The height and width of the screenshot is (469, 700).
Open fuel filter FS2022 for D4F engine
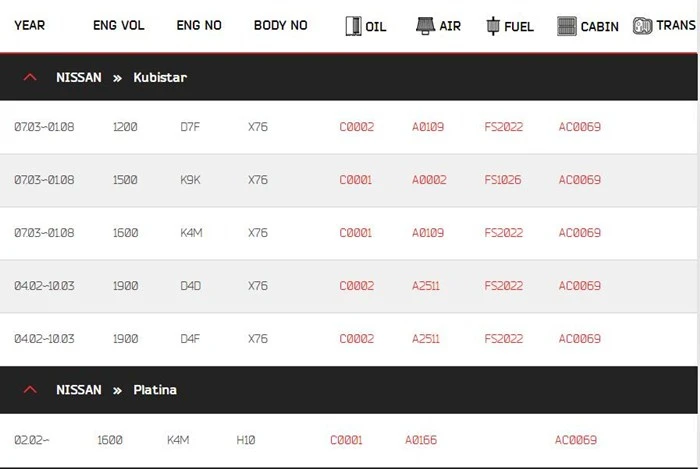(504, 339)
